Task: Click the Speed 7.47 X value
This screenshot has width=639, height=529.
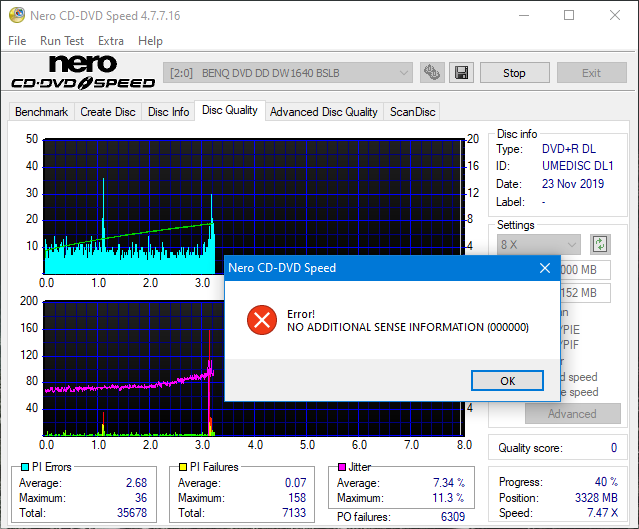Action: 602,513
